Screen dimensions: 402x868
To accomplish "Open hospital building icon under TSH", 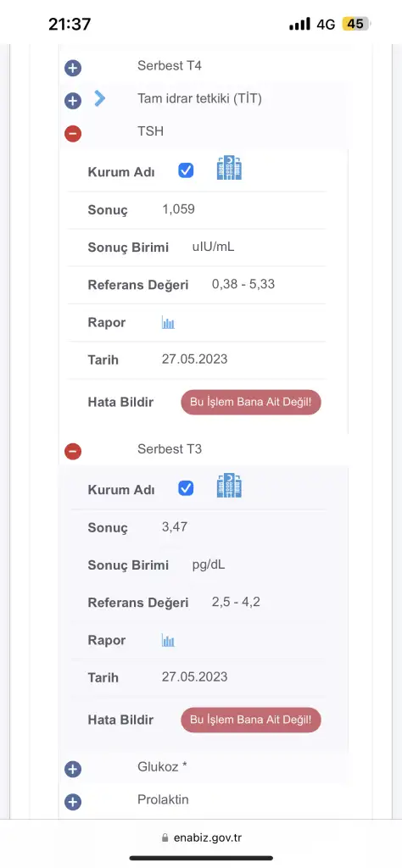I will 229,168.
